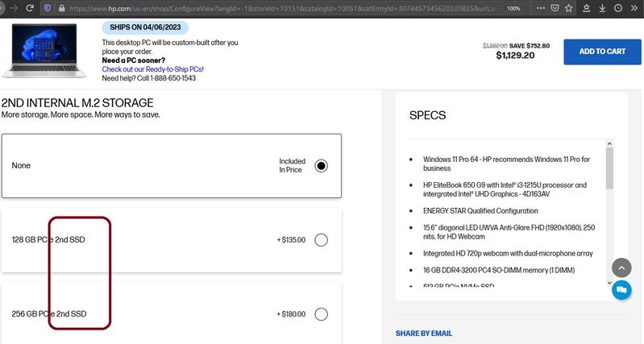Choose the 128 GB PCIe 2nd SSD radio
644x344 pixels.
click(x=322, y=240)
